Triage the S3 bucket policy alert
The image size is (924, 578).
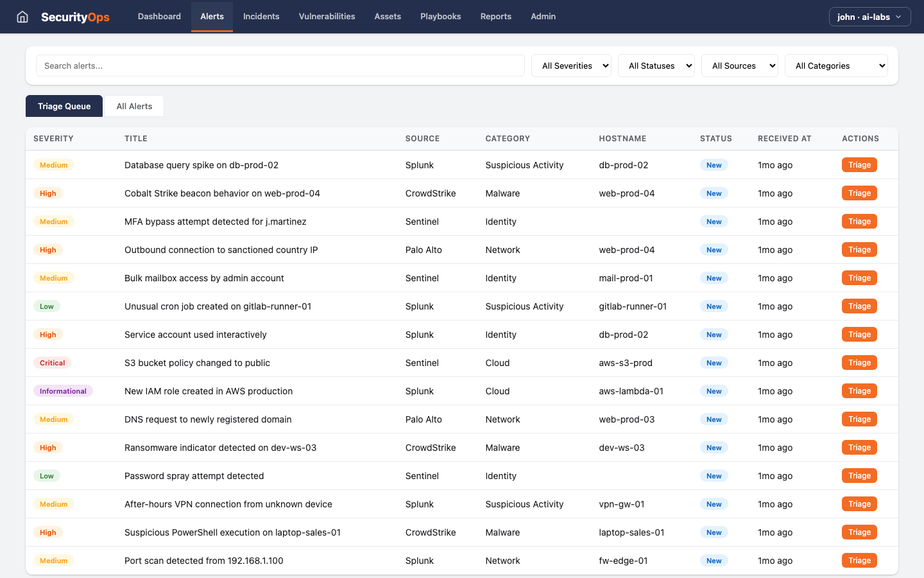click(x=859, y=362)
